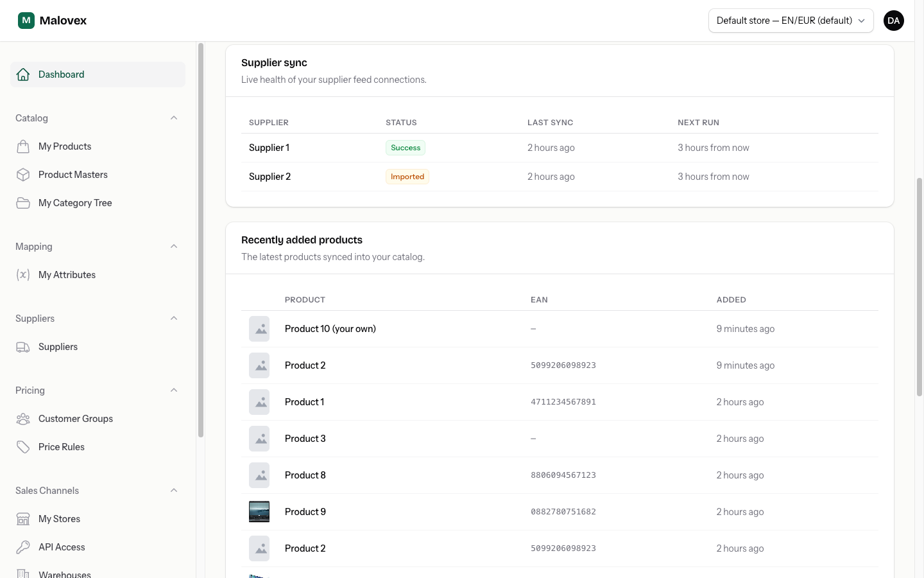This screenshot has width=924, height=578.
Task: Open Product 3 entry
Action: click(x=305, y=439)
